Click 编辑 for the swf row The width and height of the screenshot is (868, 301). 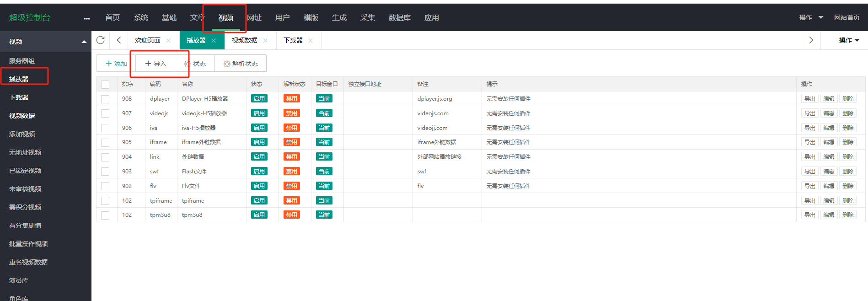pyautogui.click(x=829, y=172)
